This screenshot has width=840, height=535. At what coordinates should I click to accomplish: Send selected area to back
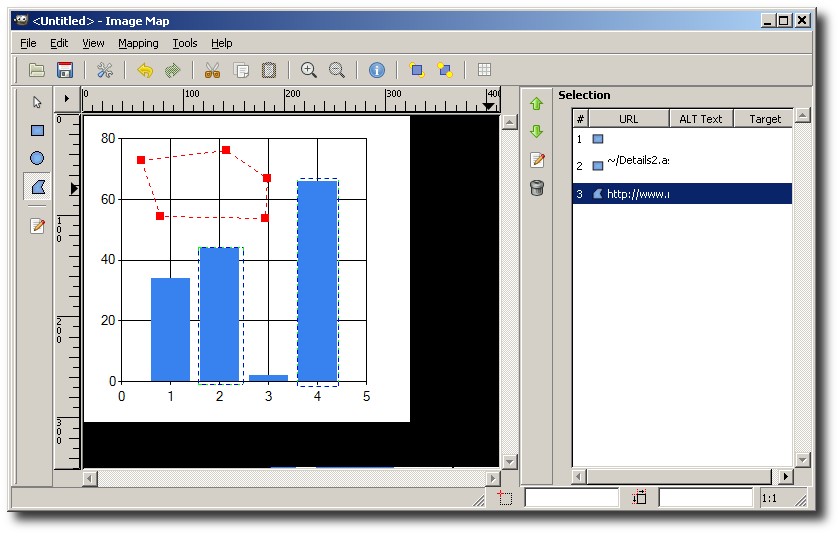(445, 70)
